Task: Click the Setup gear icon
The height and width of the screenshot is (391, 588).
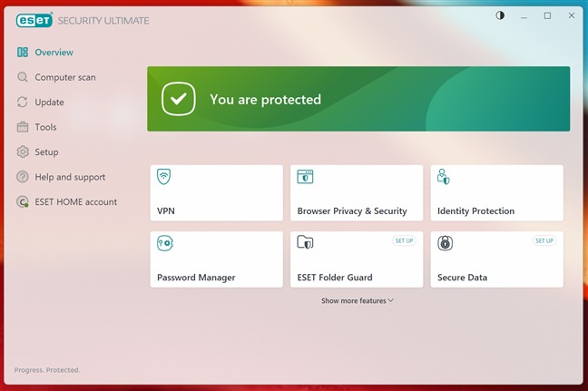Action: pos(23,152)
